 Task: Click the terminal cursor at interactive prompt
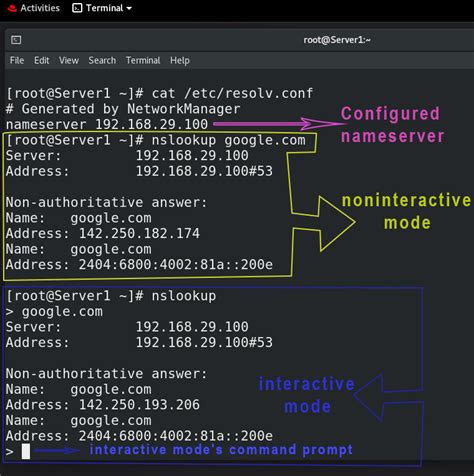point(26,452)
